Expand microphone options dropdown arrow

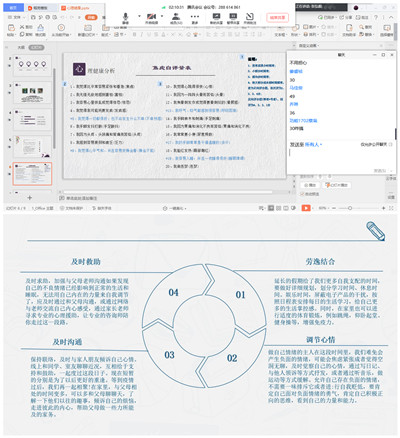point(139,16)
